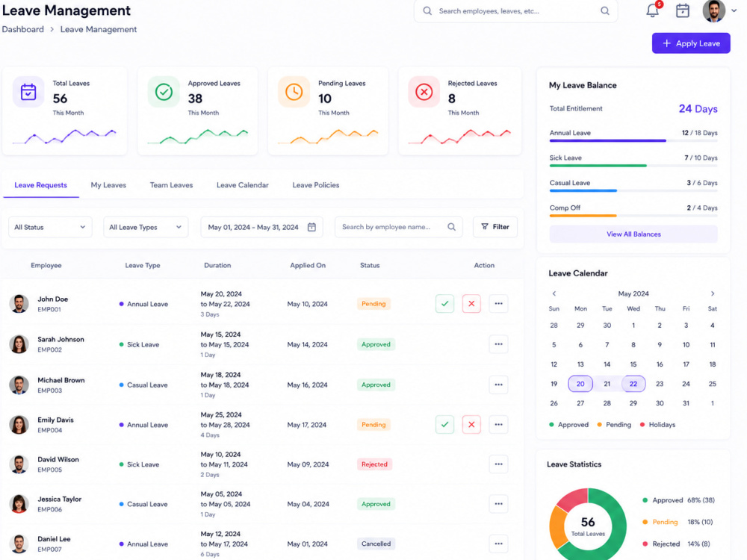Approve John Doe's leave request

[x=444, y=304]
